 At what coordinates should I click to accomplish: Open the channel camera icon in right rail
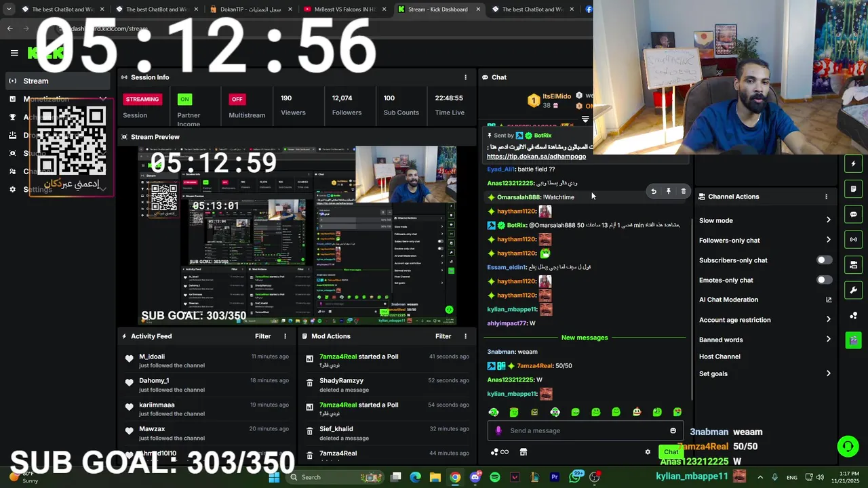coord(854,265)
